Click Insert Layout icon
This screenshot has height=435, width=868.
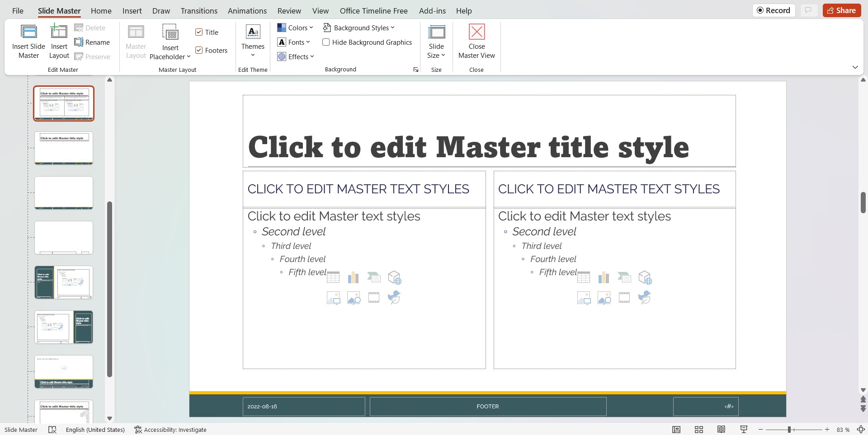click(59, 41)
